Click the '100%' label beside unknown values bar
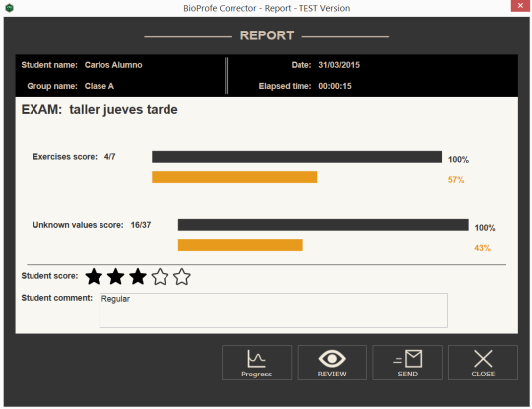The height and width of the screenshot is (409, 532). pyautogui.click(x=485, y=228)
